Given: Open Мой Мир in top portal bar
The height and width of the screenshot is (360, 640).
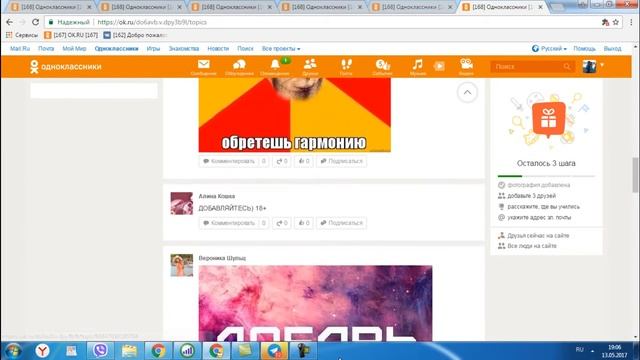Looking at the screenshot, I should pos(74,49).
